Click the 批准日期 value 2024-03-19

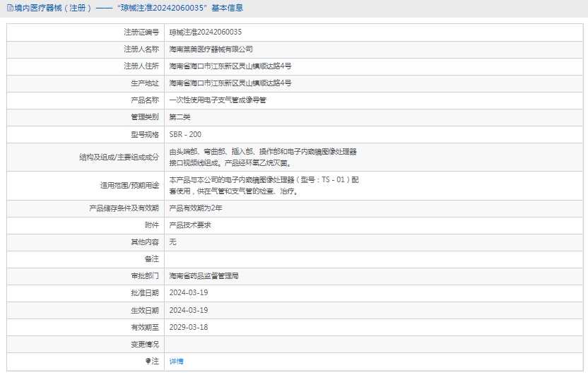(188, 293)
